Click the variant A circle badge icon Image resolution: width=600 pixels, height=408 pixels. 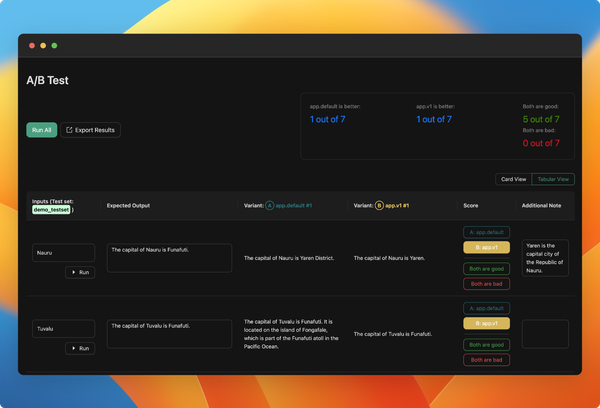[270, 205]
